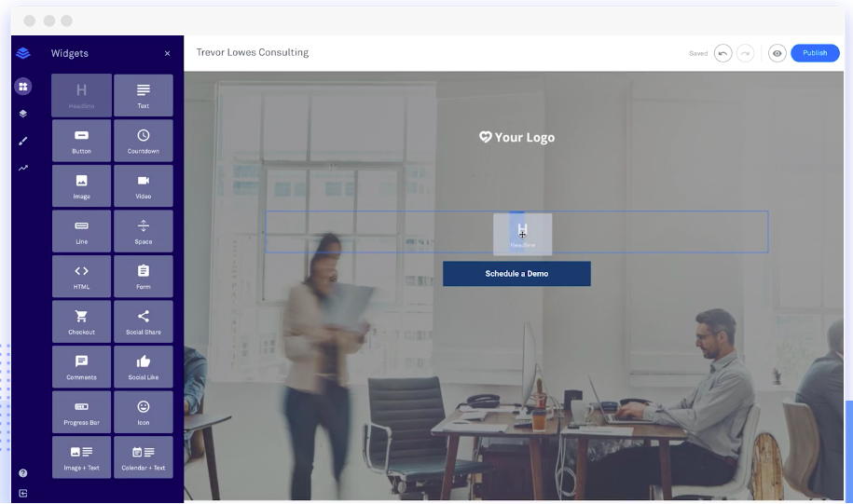
Task: Select the Progress Bar widget
Action: coord(82,412)
